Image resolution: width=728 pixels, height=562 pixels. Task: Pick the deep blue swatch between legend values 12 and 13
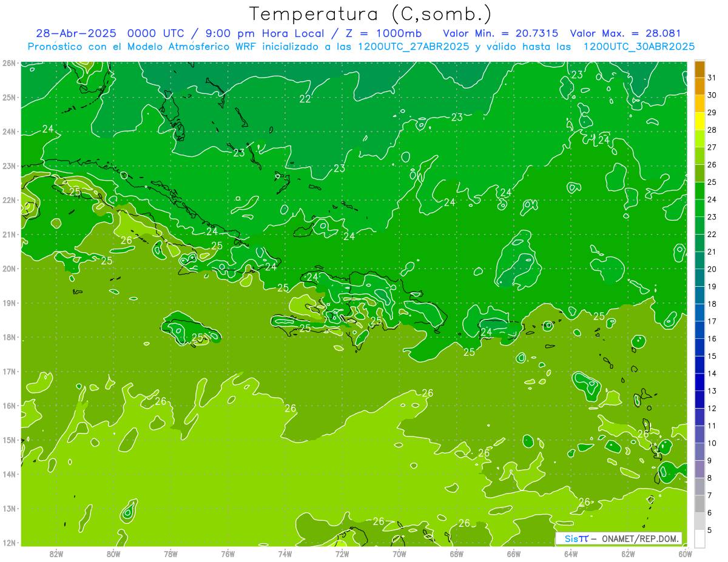(x=699, y=400)
